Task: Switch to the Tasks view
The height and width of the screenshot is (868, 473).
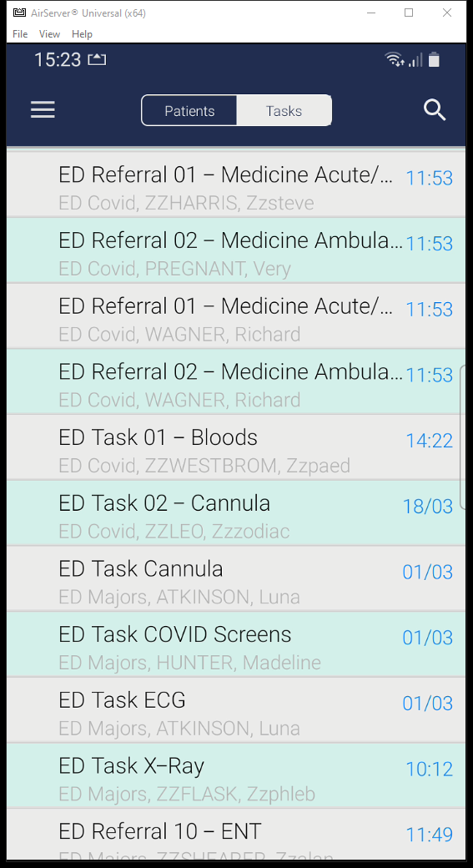Action: [284, 111]
